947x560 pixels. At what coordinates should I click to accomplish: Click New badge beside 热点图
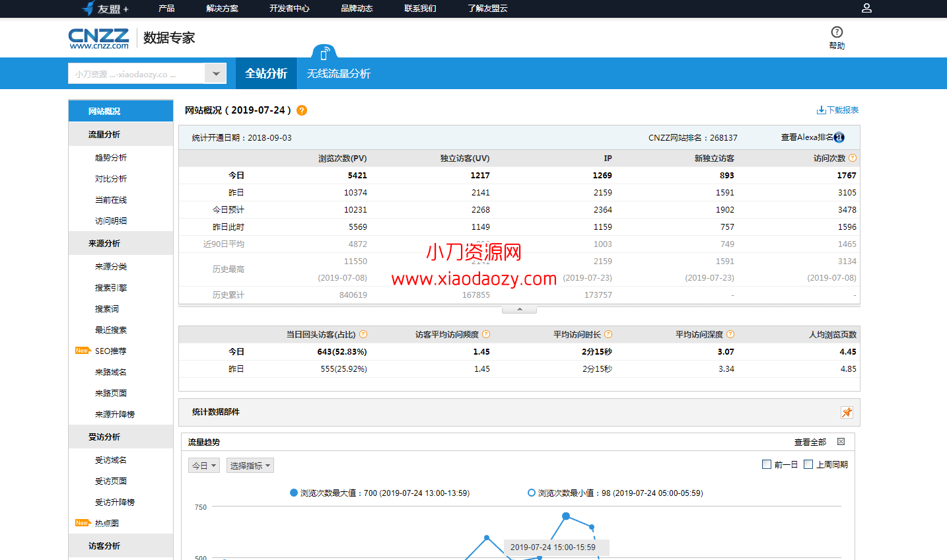pyautogui.click(x=83, y=523)
